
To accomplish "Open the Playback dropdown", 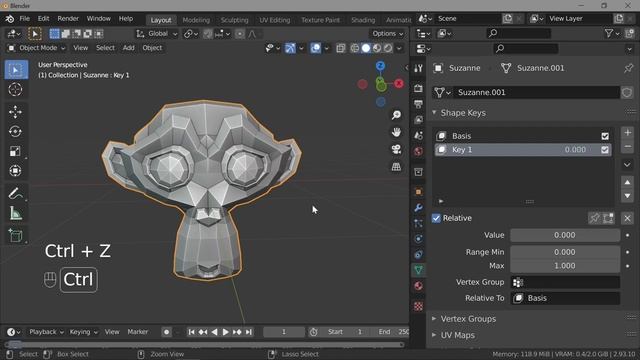I will (47, 332).
